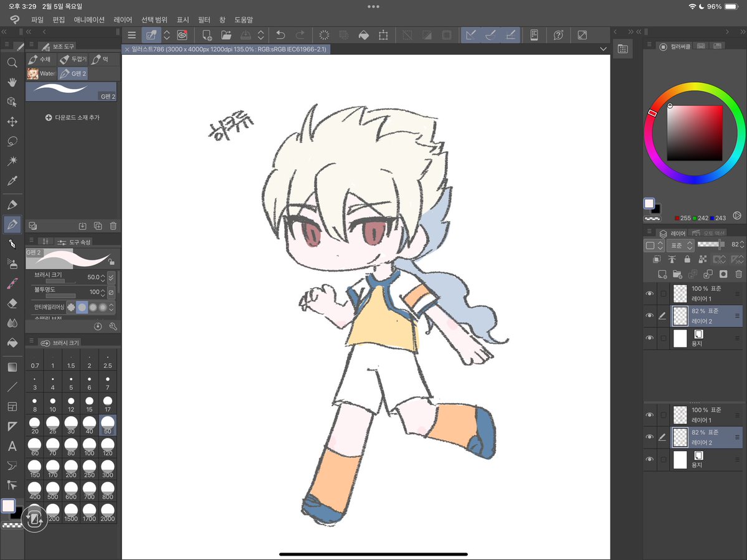The height and width of the screenshot is (560, 747).
Task: Select the Decoration pink chain tool
Action: [x=12, y=283]
